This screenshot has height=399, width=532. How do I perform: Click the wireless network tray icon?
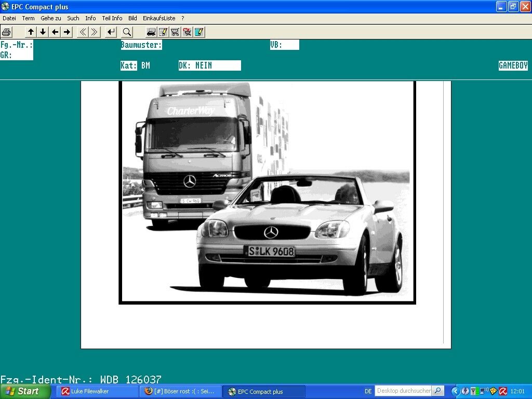pos(484,391)
